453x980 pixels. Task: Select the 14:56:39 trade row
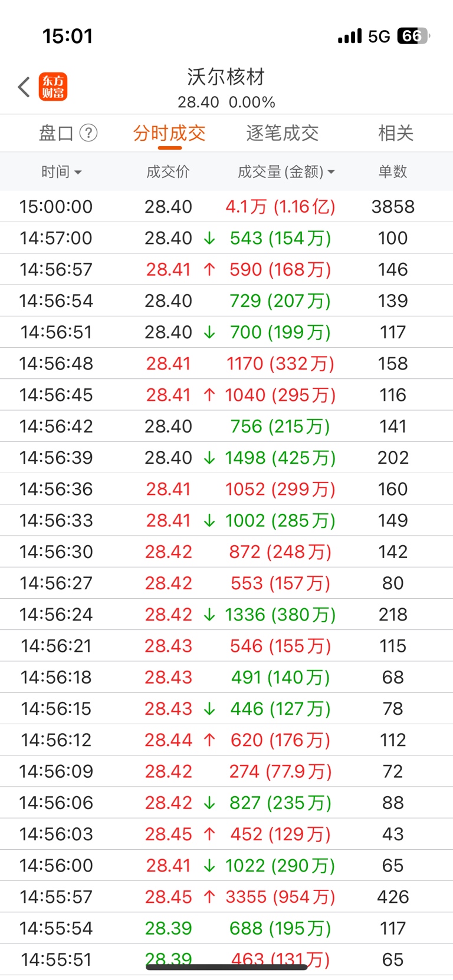(x=226, y=458)
